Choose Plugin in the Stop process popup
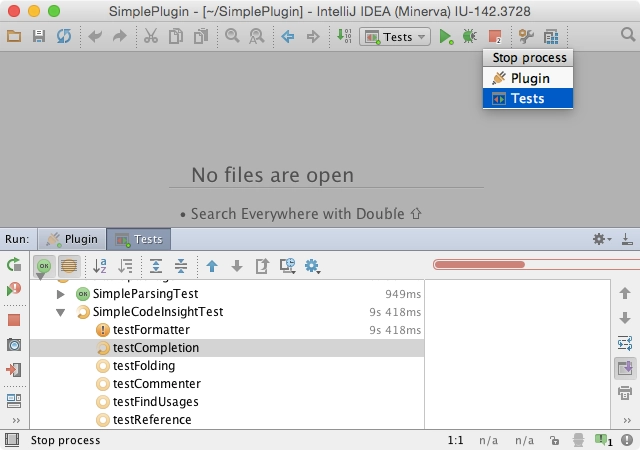 click(528, 78)
